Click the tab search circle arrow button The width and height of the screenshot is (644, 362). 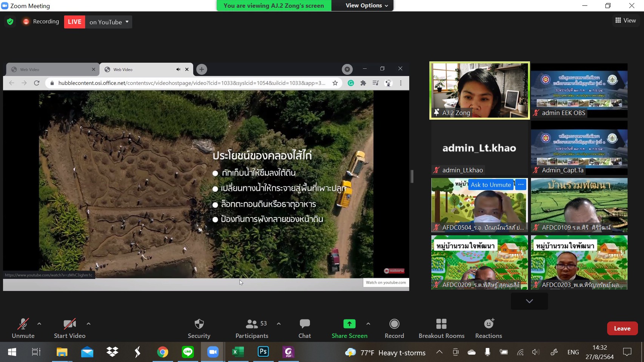click(x=347, y=69)
